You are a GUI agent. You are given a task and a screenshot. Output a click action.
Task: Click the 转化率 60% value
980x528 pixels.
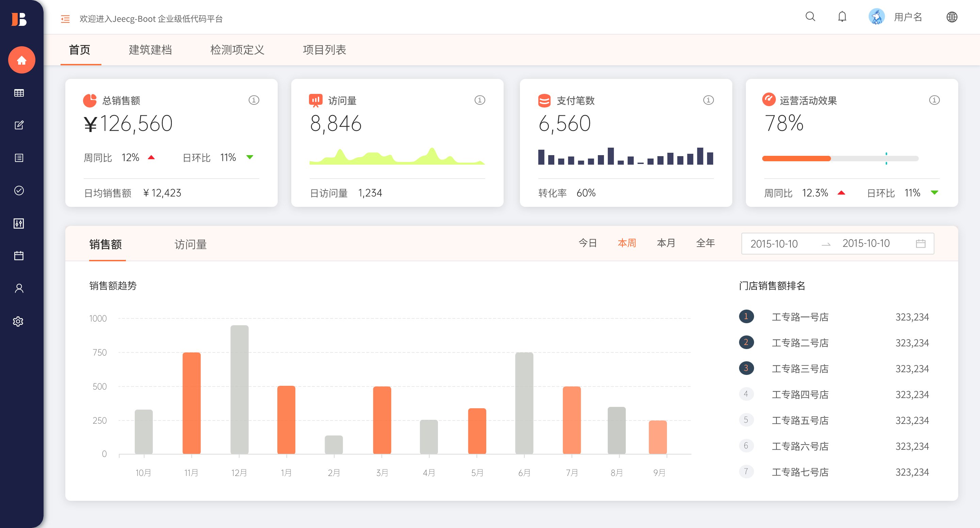586,193
